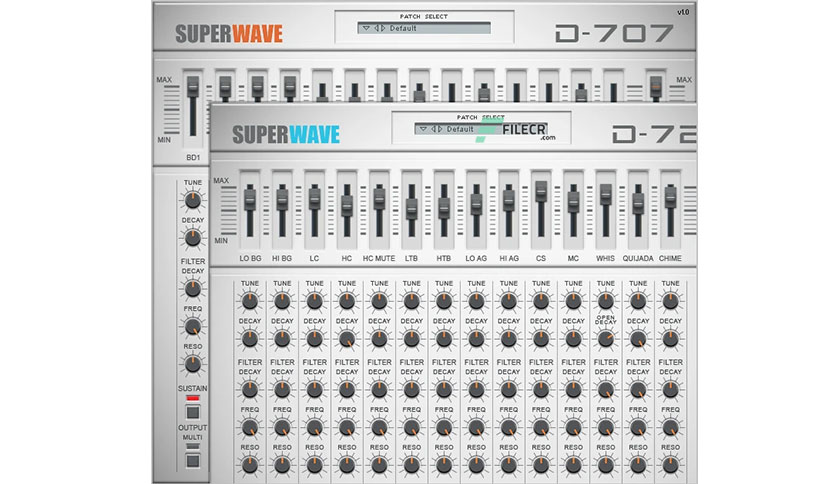Click the HC MUTE column RESO knob
836x484 pixels.
coord(379,465)
